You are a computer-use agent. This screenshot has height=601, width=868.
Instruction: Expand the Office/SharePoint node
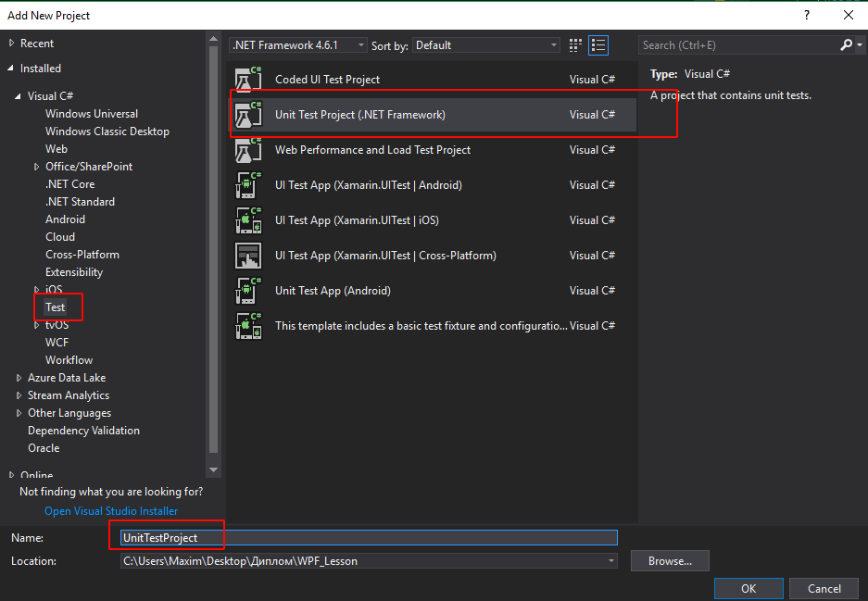pos(36,167)
